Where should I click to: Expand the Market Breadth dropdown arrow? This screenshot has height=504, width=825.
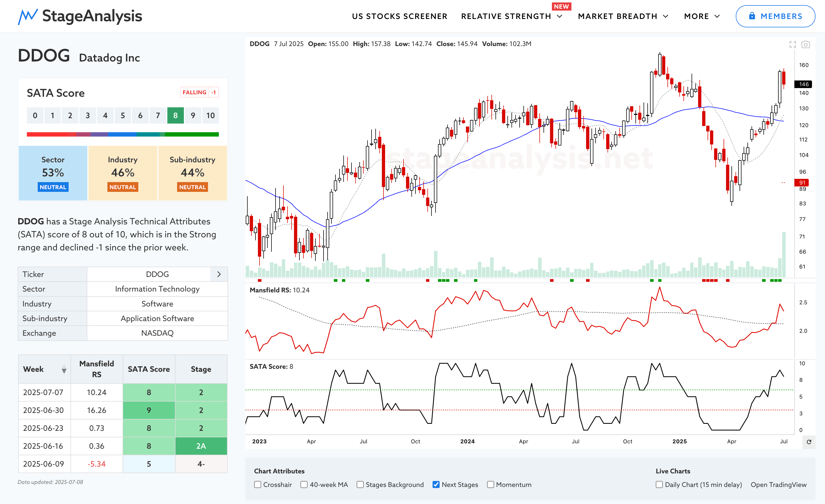click(x=666, y=16)
